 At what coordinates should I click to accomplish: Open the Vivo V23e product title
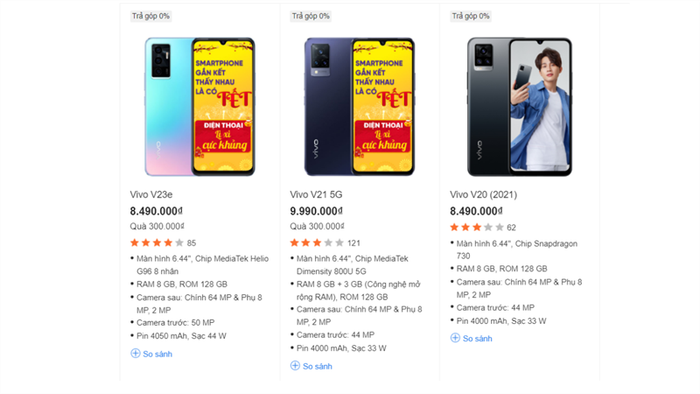tap(151, 195)
